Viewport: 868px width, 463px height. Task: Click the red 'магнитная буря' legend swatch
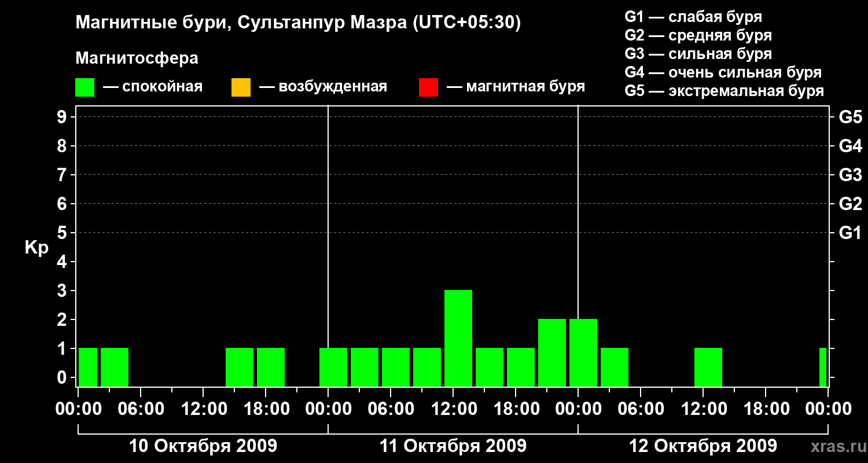tap(428, 87)
